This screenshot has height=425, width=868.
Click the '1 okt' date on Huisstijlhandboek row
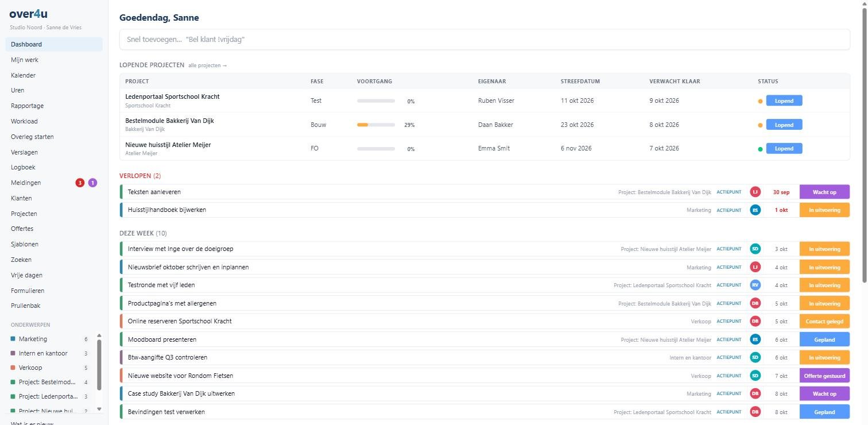coord(781,210)
